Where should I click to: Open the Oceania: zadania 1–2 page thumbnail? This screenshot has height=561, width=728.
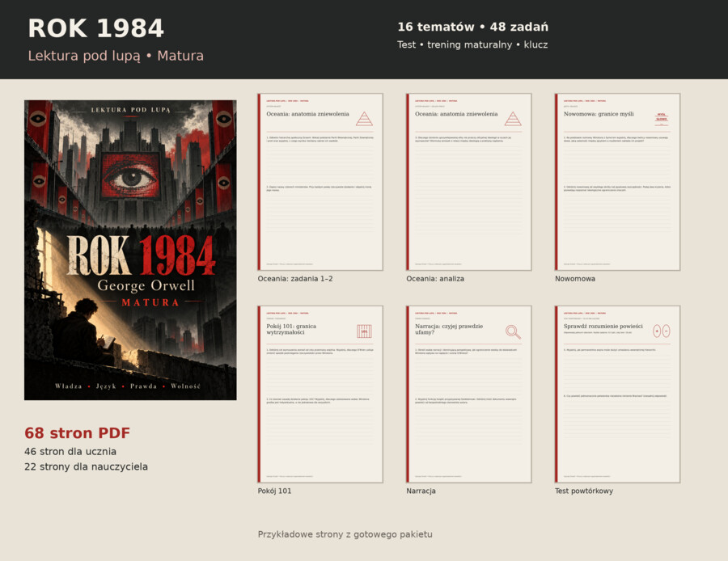(320, 182)
